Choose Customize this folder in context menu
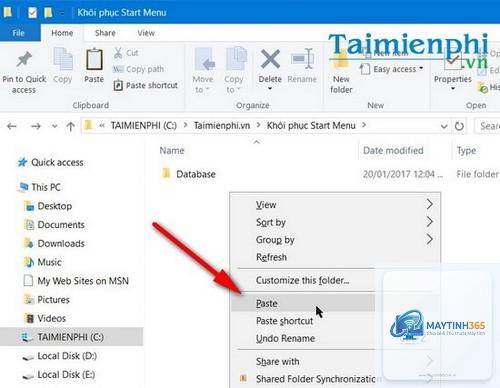Viewport: 500px width, 388px height. tap(303, 280)
